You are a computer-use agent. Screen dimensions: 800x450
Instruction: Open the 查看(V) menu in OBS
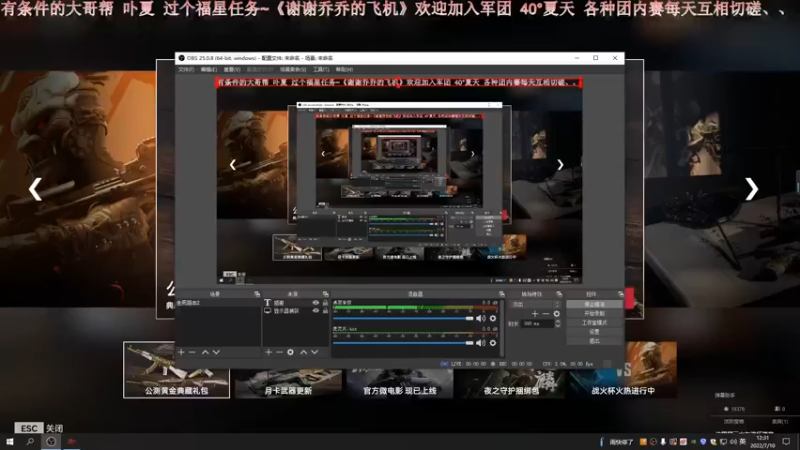pos(232,69)
